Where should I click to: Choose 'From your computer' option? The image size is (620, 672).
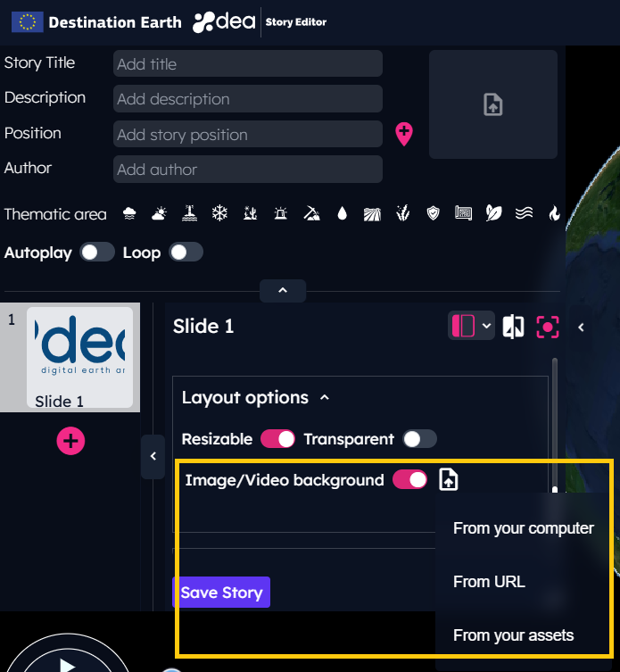pos(523,528)
